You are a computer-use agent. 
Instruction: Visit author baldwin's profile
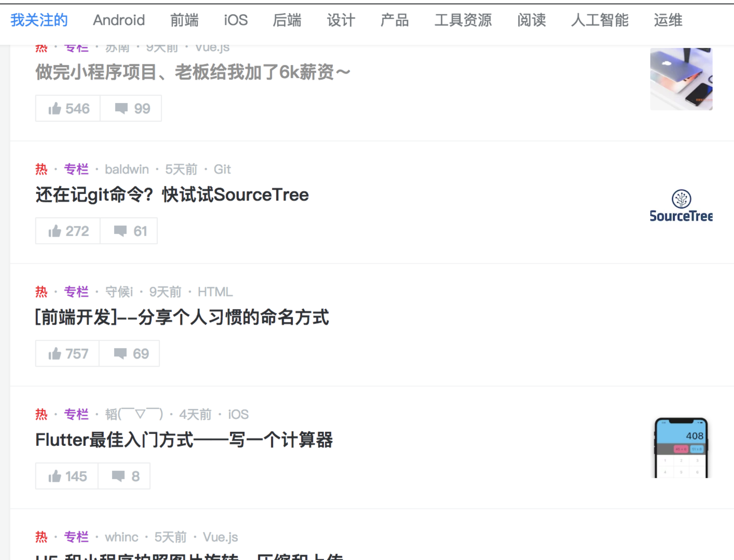coord(127,169)
